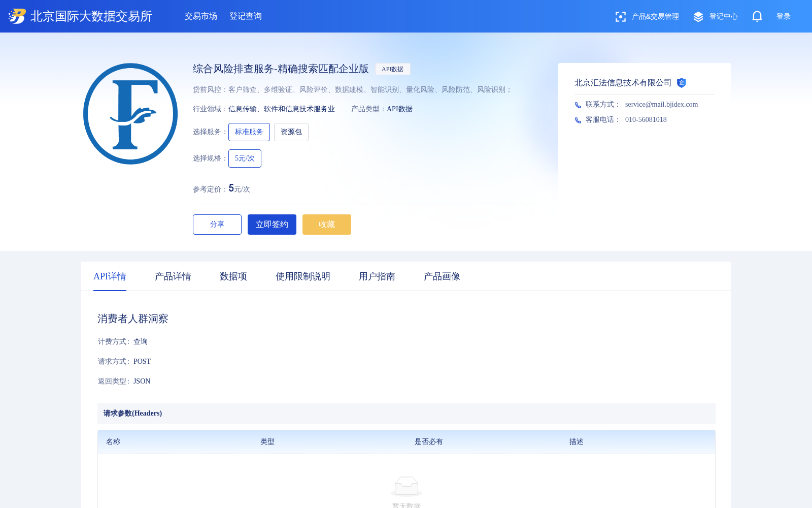Click 描述 column header
812x508 pixels.
click(x=577, y=442)
